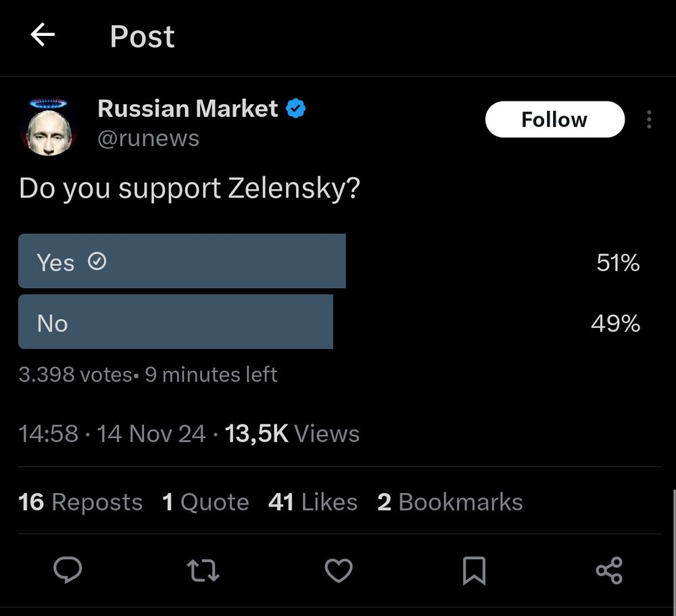Click the Russian Market display name
Screen dimensions: 676x616
(x=187, y=108)
